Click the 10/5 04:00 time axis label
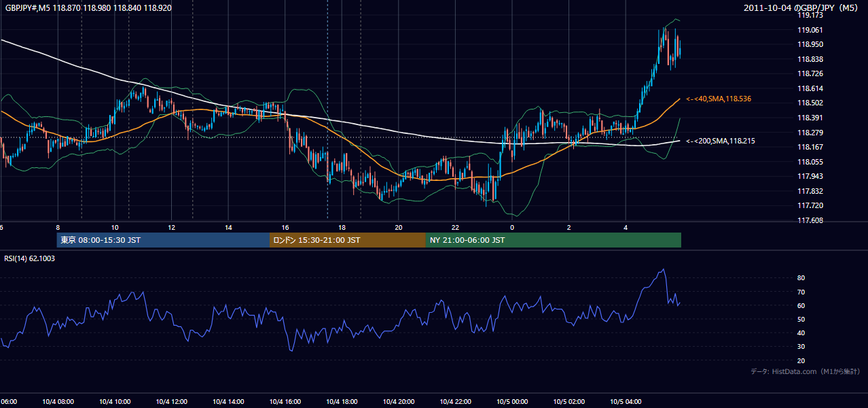 pyautogui.click(x=626, y=402)
